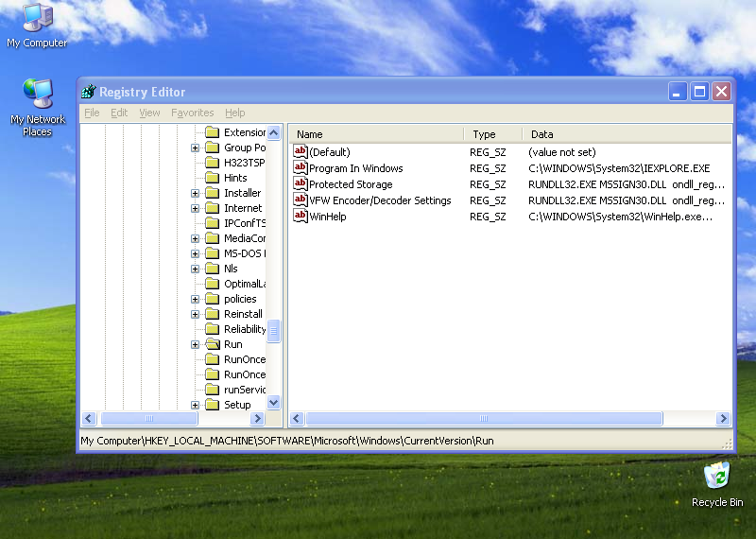Viewport: 756px width, 539px height.
Task: Open the My Computer desktop icon
Action: pos(37,26)
